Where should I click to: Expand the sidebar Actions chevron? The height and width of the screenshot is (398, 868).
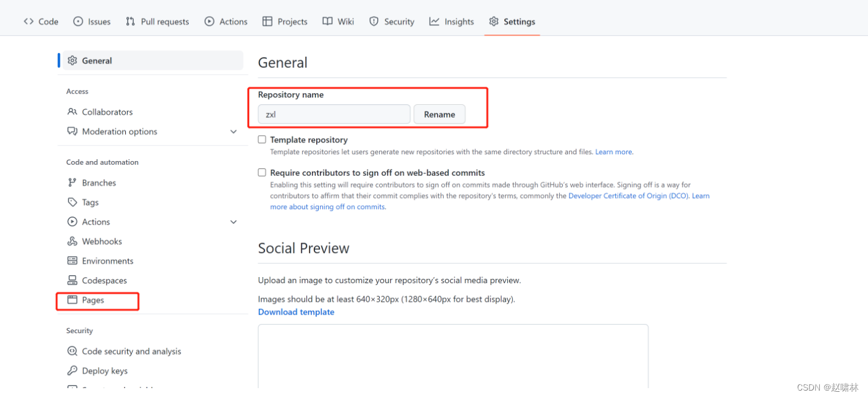tap(234, 222)
